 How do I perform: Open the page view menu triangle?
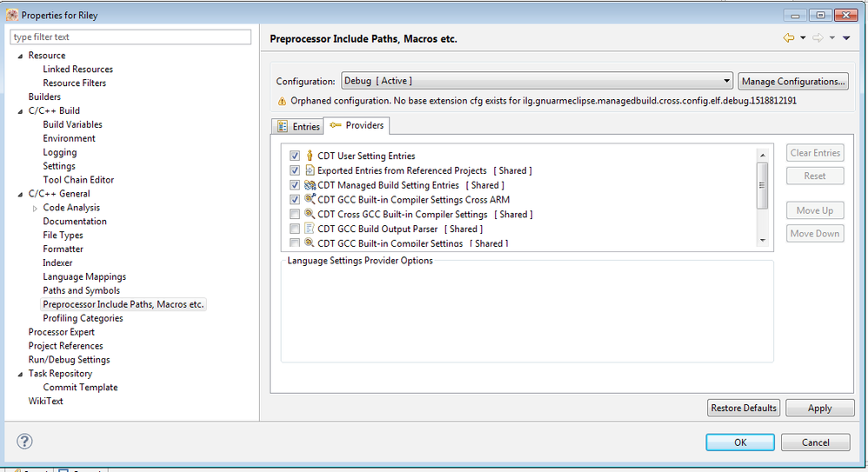pos(846,38)
